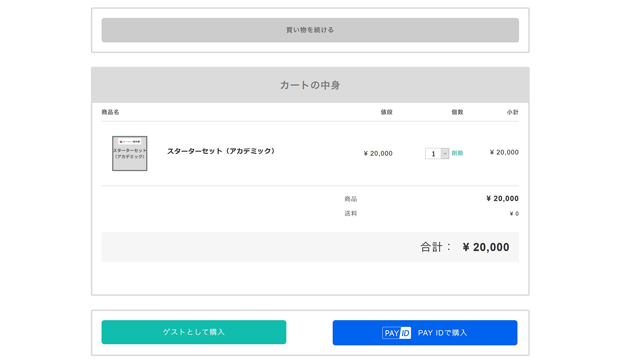The height and width of the screenshot is (364, 619).
Task: Click the PAY ID logo icon
Action: [397, 333]
